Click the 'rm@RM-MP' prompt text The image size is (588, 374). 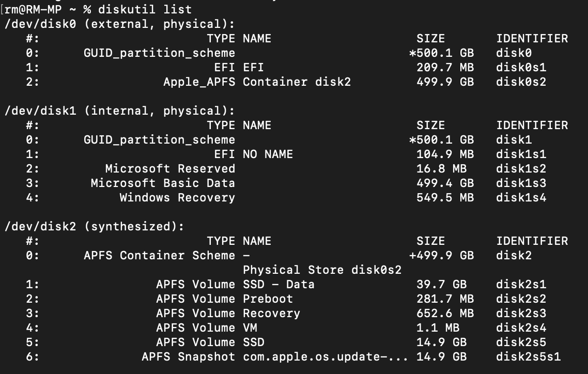click(x=33, y=9)
